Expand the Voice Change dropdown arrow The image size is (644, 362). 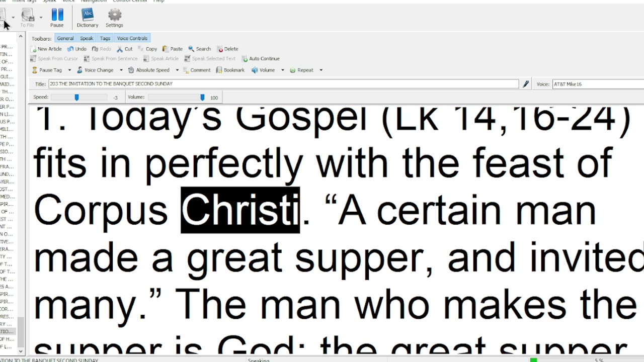click(121, 70)
